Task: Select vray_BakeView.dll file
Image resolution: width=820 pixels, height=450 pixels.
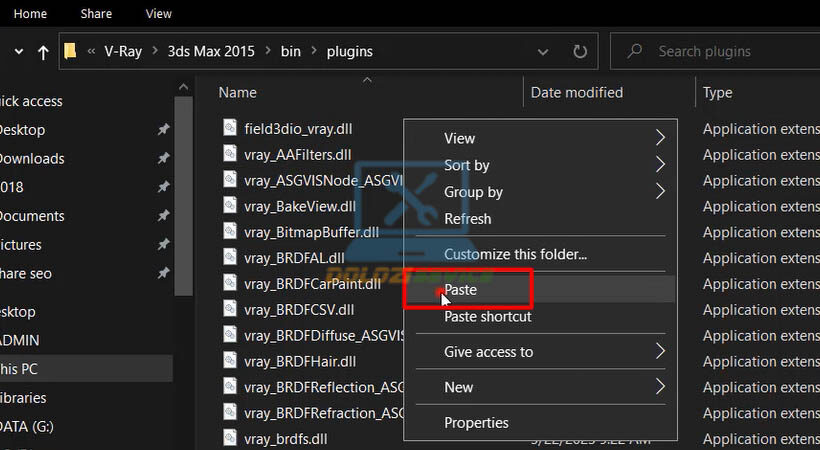Action: click(300, 207)
